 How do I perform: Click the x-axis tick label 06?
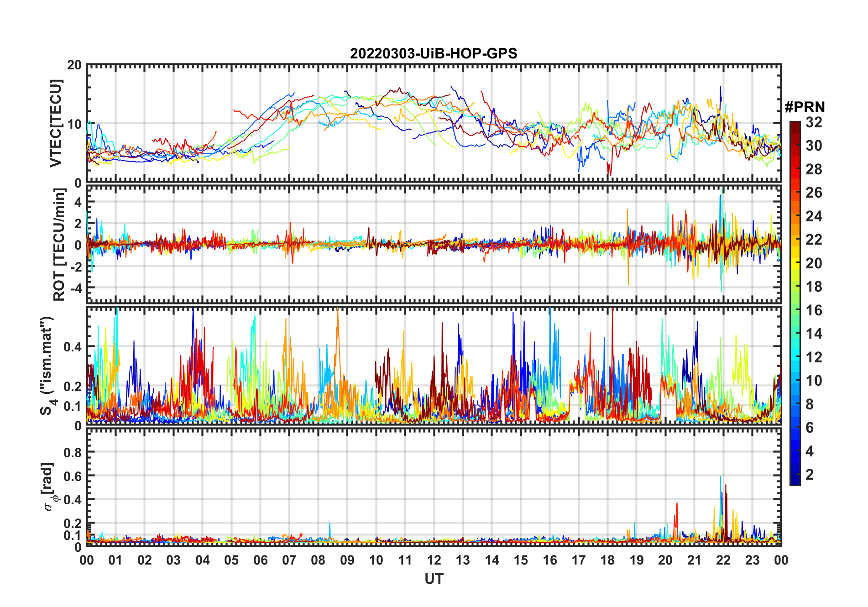click(x=260, y=560)
